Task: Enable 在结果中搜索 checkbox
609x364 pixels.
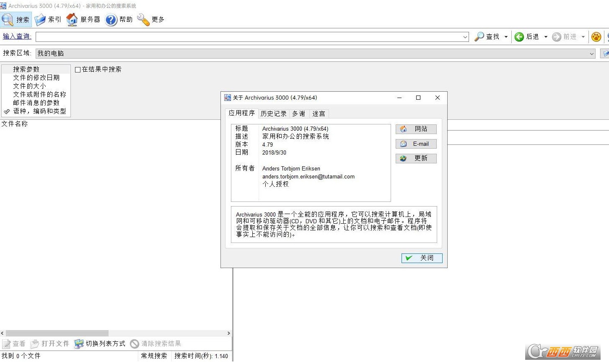Action: pyautogui.click(x=78, y=70)
